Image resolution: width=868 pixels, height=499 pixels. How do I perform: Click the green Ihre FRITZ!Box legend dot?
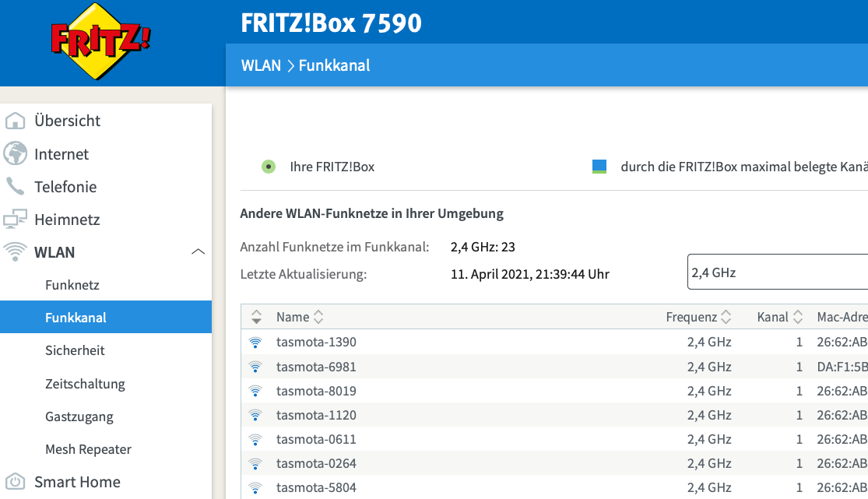[x=269, y=167]
